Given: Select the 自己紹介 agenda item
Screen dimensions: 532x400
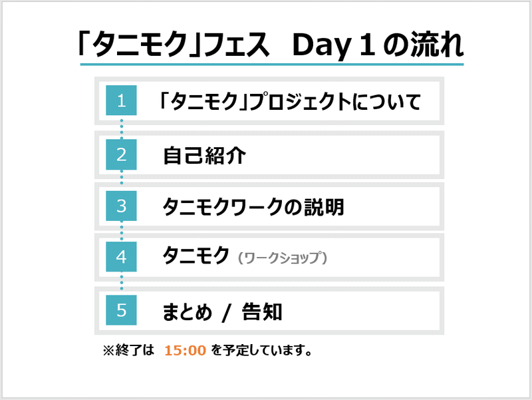Looking at the screenshot, I should pyautogui.click(x=205, y=156).
